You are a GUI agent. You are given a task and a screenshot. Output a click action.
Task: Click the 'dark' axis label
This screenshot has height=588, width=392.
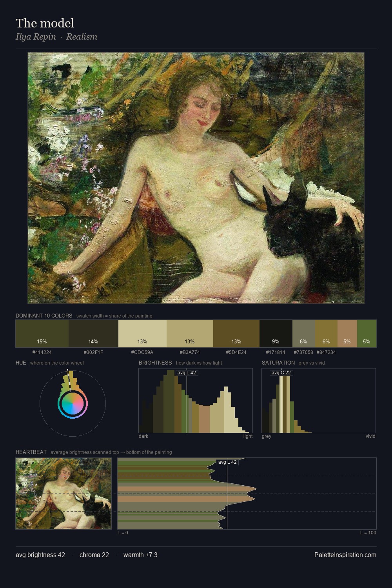pyautogui.click(x=143, y=436)
